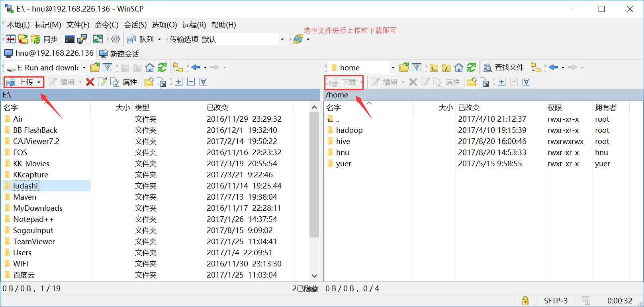This screenshot has height=307, width=644.
Task: Select the hive folder in remote panel
Action: pyautogui.click(x=343, y=141)
